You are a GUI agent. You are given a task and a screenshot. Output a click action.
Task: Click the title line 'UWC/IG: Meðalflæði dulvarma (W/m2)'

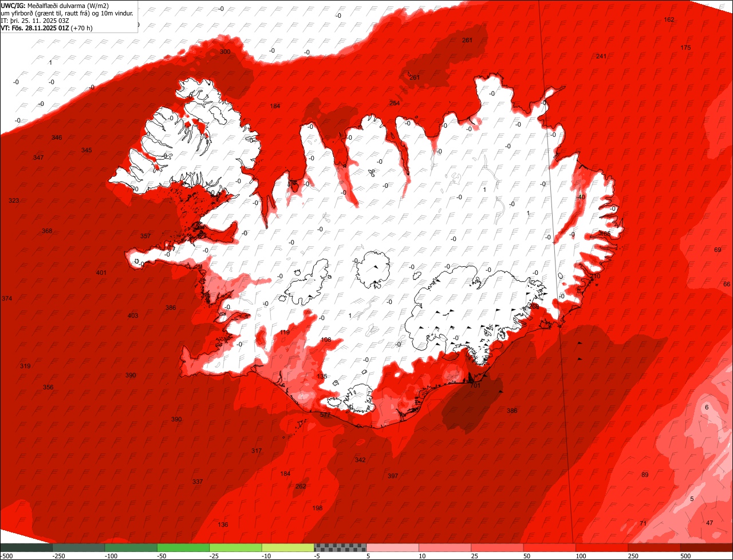tap(55, 5)
